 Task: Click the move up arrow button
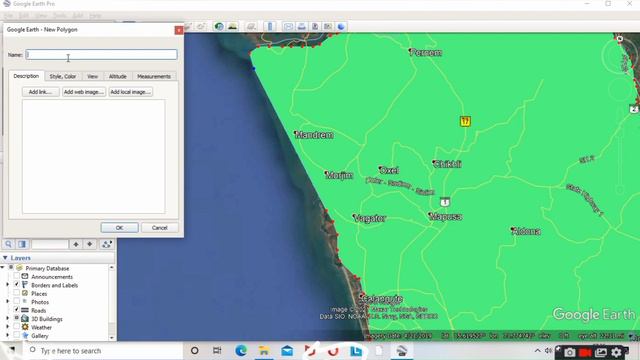click(x=76, y=244)
